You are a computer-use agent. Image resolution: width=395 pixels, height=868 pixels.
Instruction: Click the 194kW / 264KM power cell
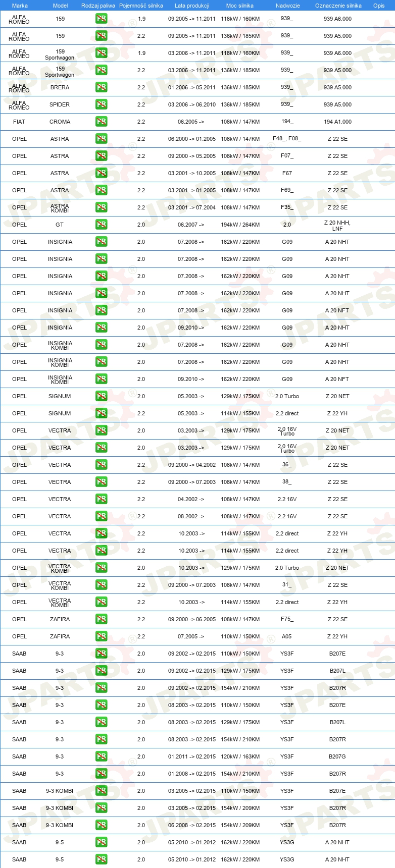point(240,225)
